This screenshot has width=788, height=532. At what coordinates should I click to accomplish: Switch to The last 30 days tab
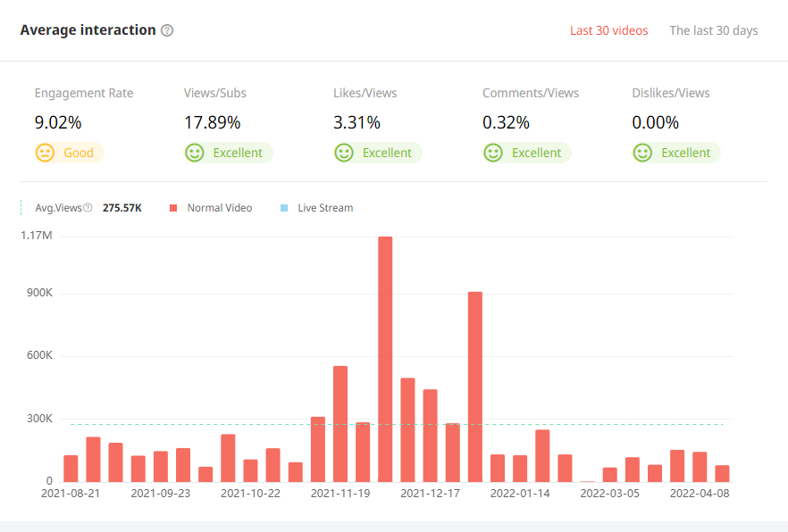coord(713,30)
